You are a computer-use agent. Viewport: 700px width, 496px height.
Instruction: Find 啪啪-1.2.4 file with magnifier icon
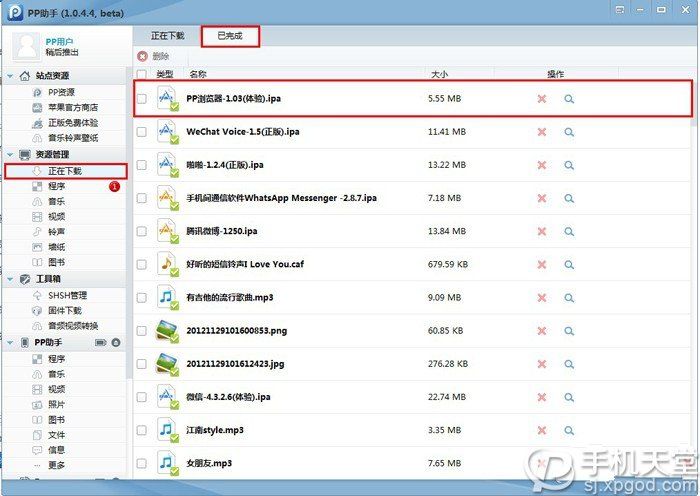pos(569,165)
